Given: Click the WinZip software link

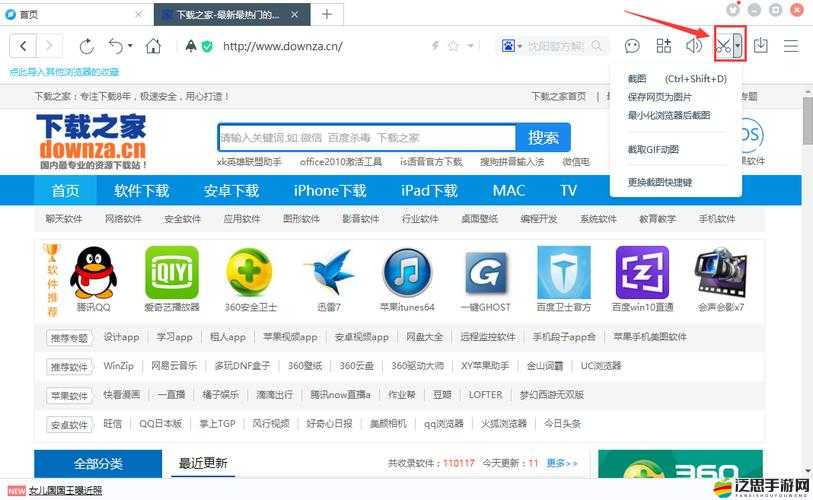Looking at the screenshot, I should 119,366.
